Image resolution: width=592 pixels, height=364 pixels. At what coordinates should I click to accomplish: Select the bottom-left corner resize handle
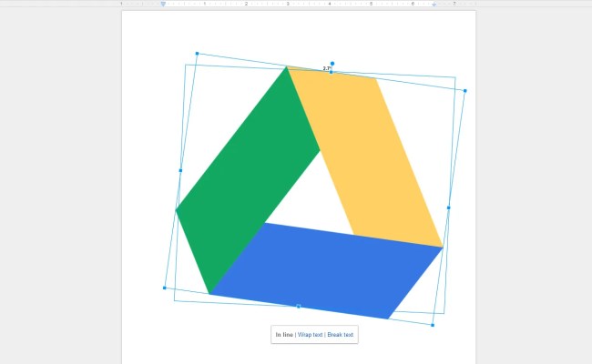[x=164, y=288]
